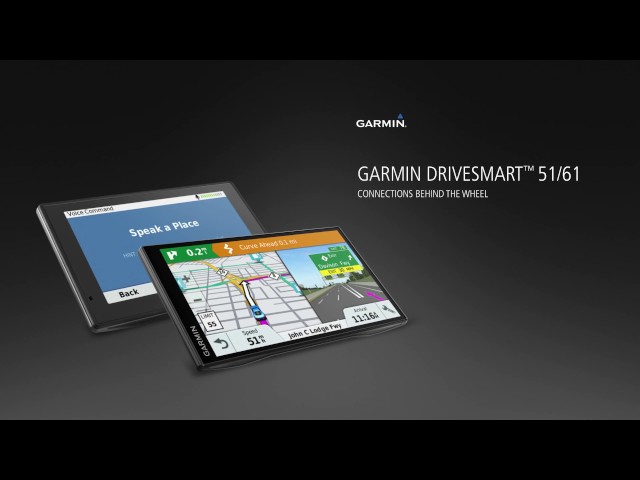
Task: Tap the zoom in plus icon on map
Action: click(x=186, y=280)
